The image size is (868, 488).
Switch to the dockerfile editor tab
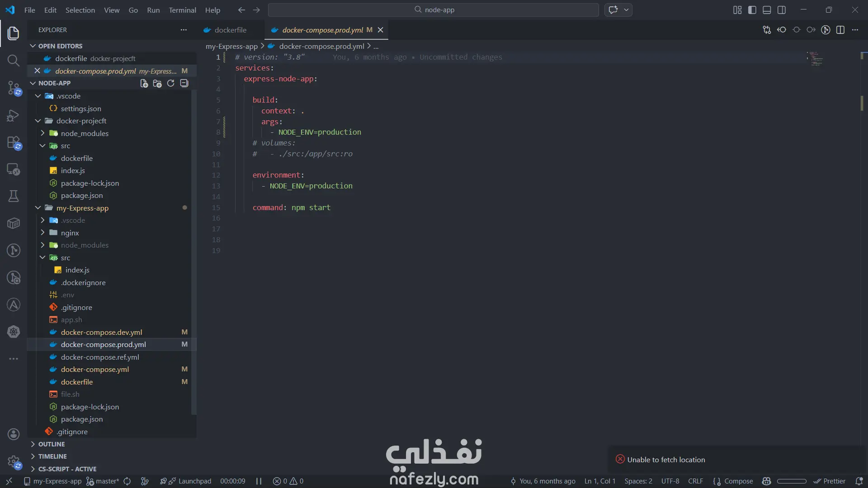pyautogui.click(x=230, y=30)
